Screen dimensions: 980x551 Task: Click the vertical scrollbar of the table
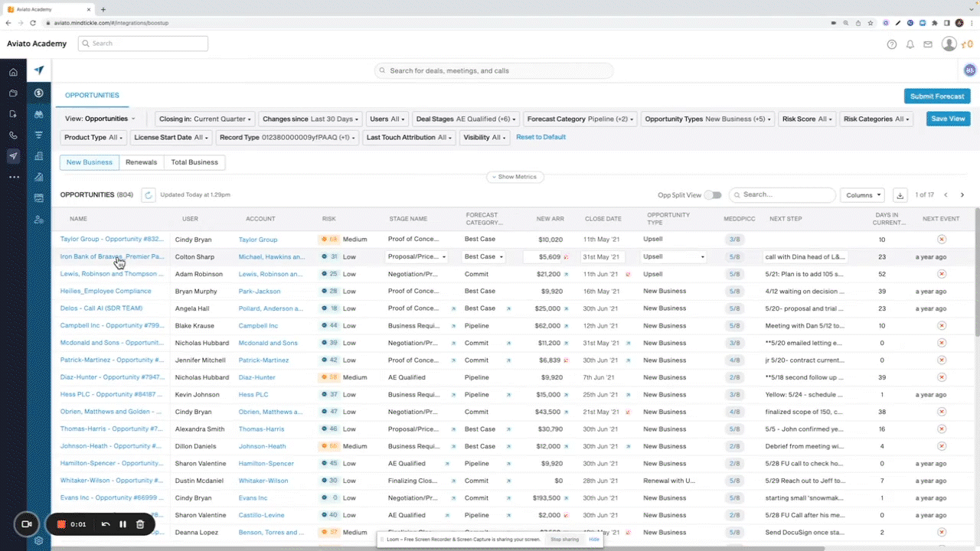point(976,272)
